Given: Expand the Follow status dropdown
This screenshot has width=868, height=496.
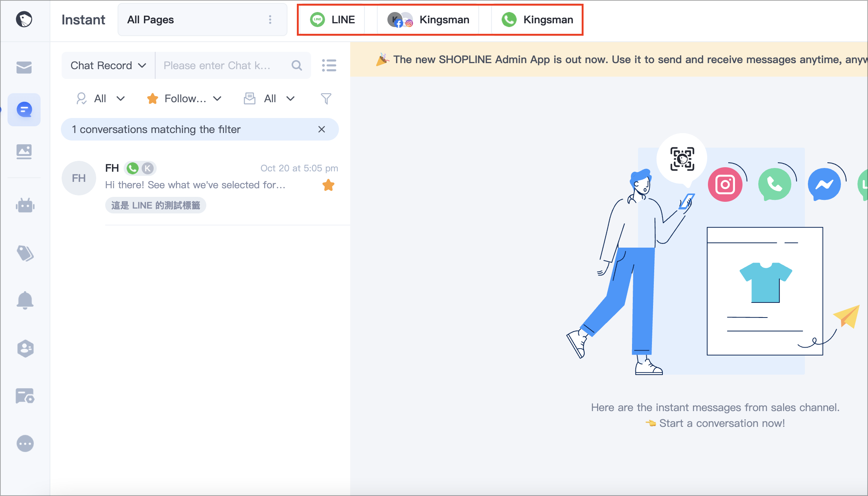Looking at the screenshot, I should pos(184,98).
